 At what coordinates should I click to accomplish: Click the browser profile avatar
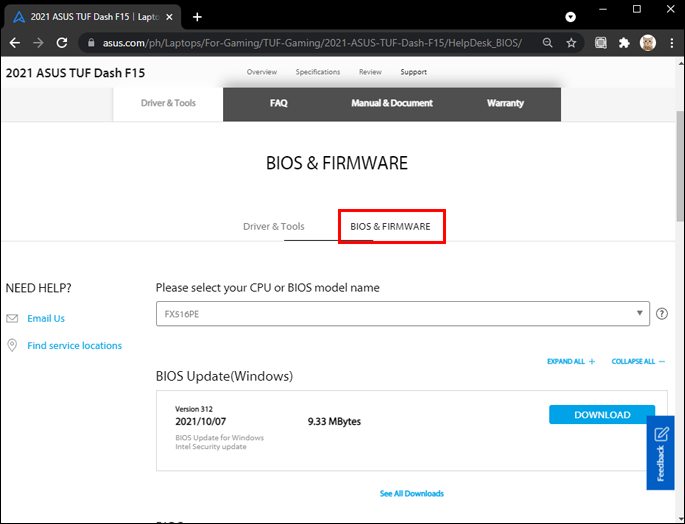(x=647, y=43)
